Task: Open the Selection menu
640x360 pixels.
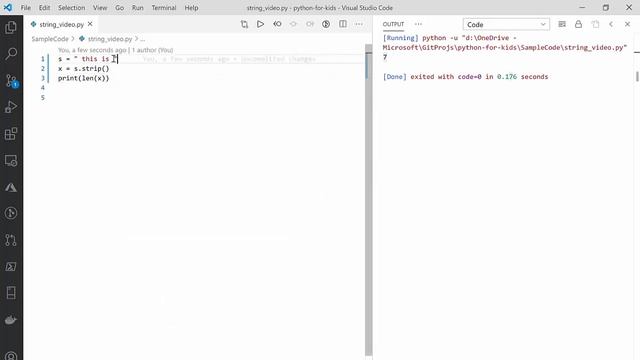Action: 71,8
